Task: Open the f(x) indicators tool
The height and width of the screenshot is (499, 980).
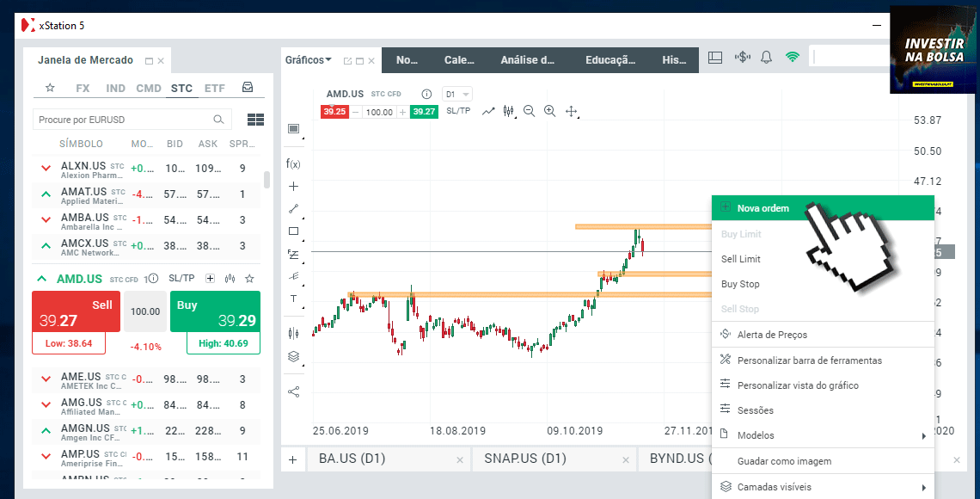Action: click(x=293, y=163)
